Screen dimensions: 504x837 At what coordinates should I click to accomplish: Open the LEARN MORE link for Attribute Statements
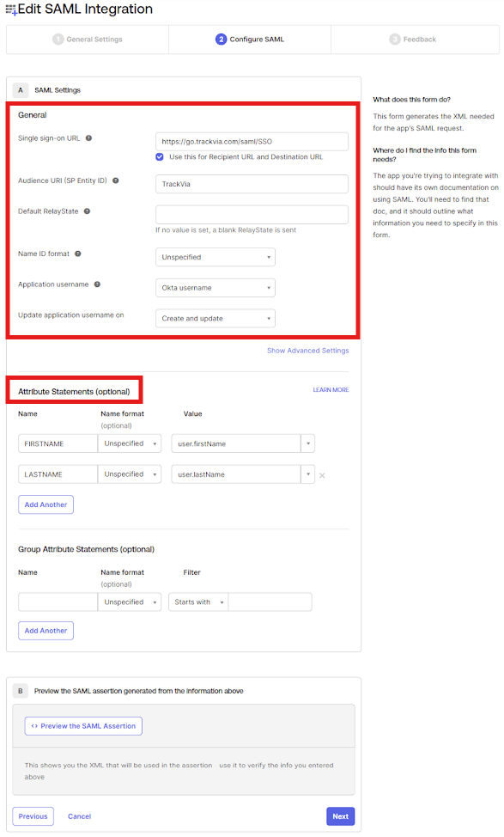coord(331,390)
